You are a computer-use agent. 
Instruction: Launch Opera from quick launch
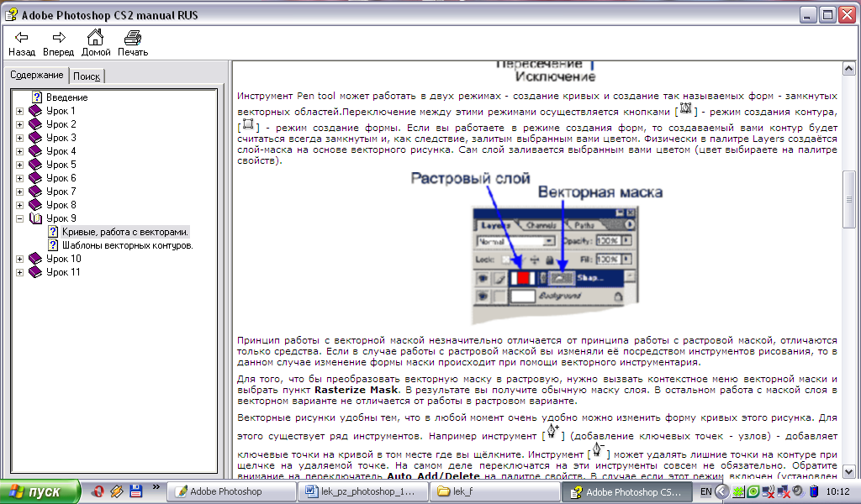tap(98, 491)
